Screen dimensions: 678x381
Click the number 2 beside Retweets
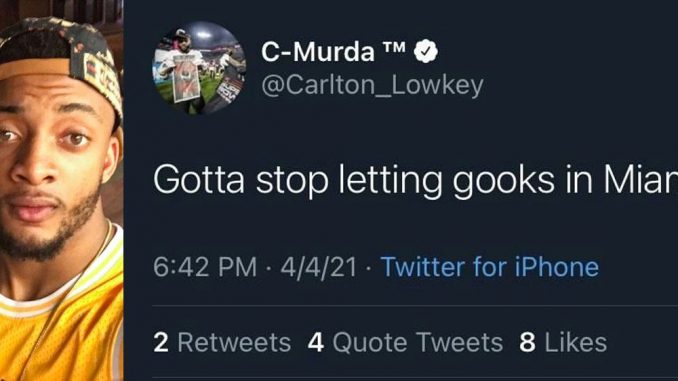click(x=160, y=343)
